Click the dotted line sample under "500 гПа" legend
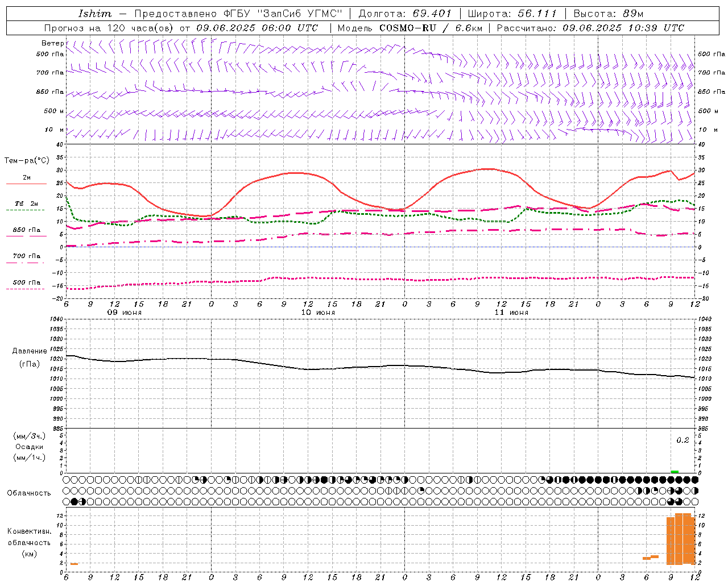 tap(25, 289)
